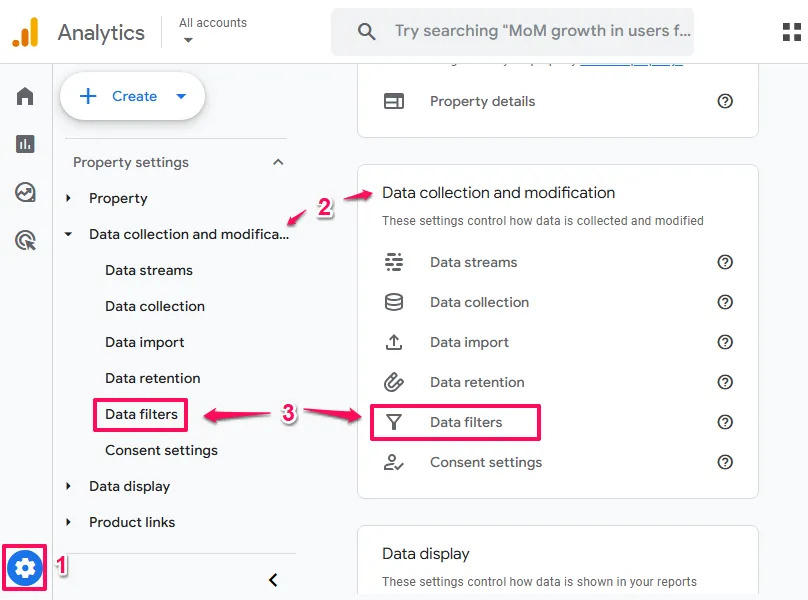Click help icon beside Data streams
Image resolution: width=808 pixels, height=600 pixels.
tap(725, 262)
